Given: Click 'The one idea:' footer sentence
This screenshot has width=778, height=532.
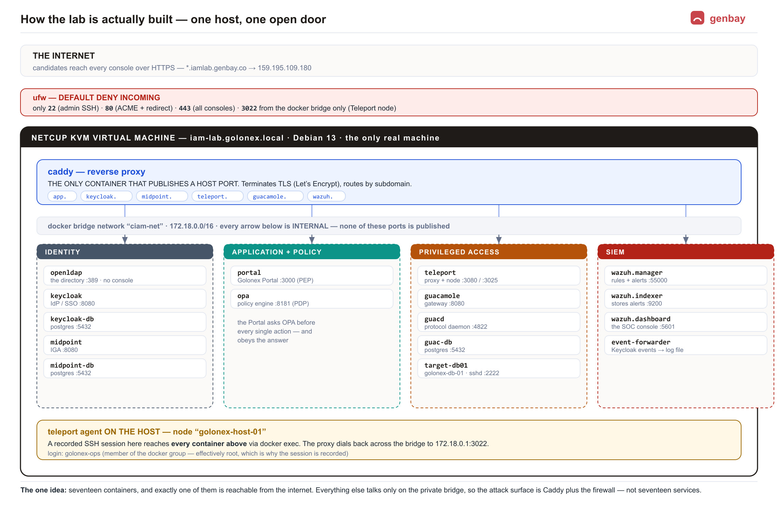Looking at the screenshot, I should tap(361, 490).
